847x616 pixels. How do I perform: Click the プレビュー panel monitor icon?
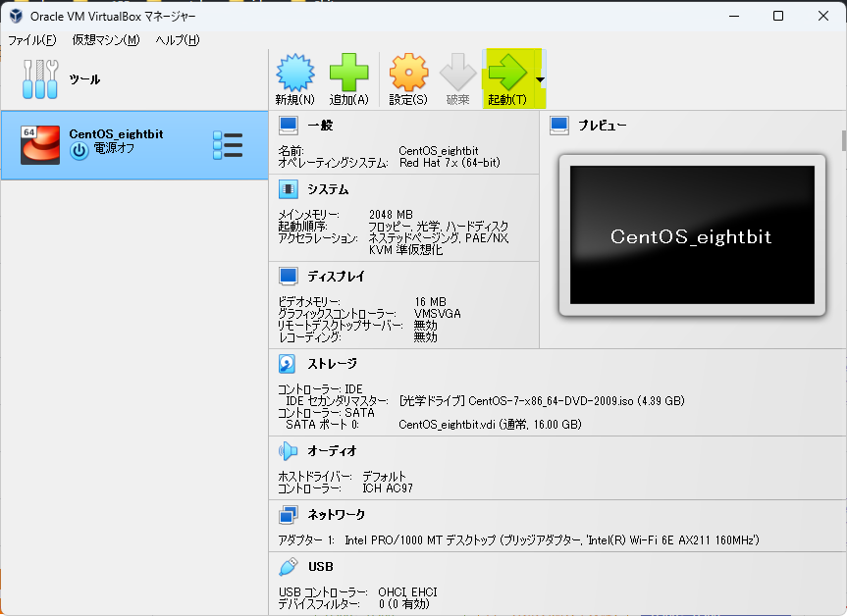tap(559, 126)
